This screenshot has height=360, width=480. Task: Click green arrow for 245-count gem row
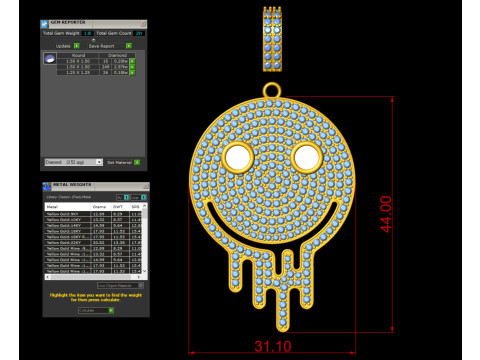tap(132, 67)
